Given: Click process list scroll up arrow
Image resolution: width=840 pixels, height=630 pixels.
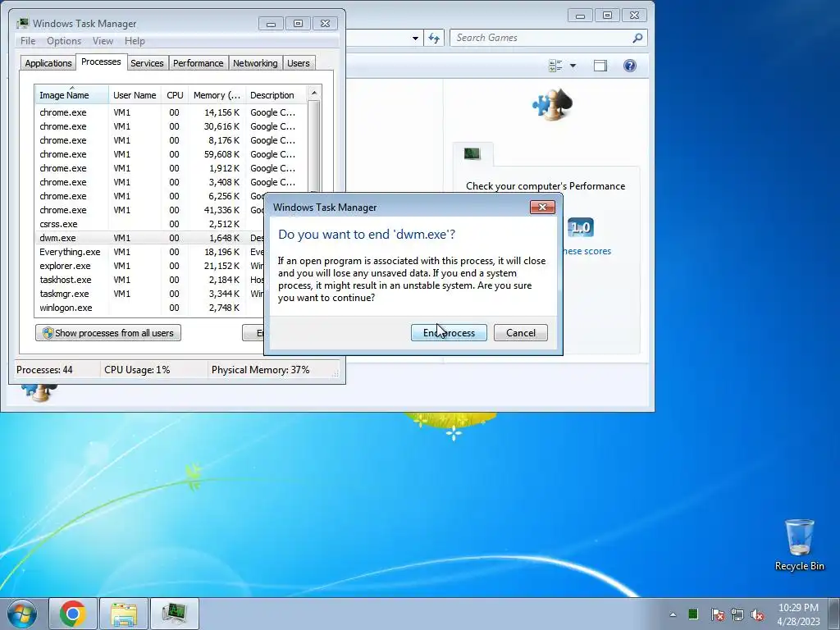Looking at the screenshot, I should click(314, 93).
